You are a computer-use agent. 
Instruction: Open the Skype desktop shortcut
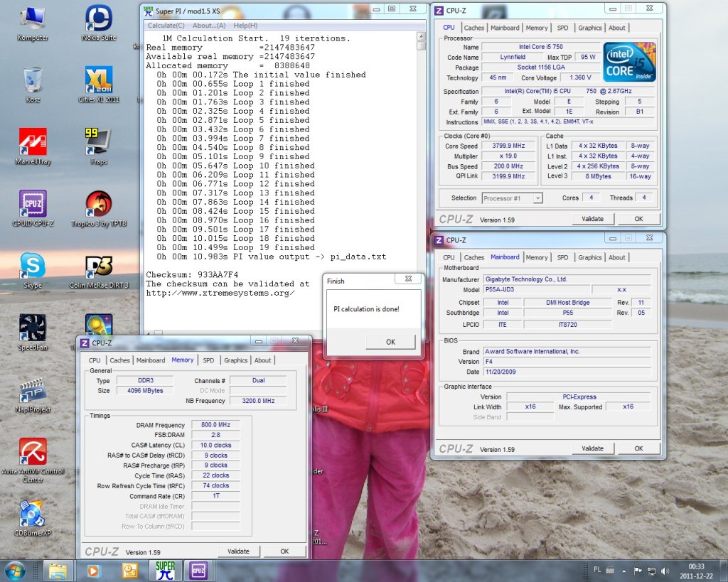(x=33, y=271)
